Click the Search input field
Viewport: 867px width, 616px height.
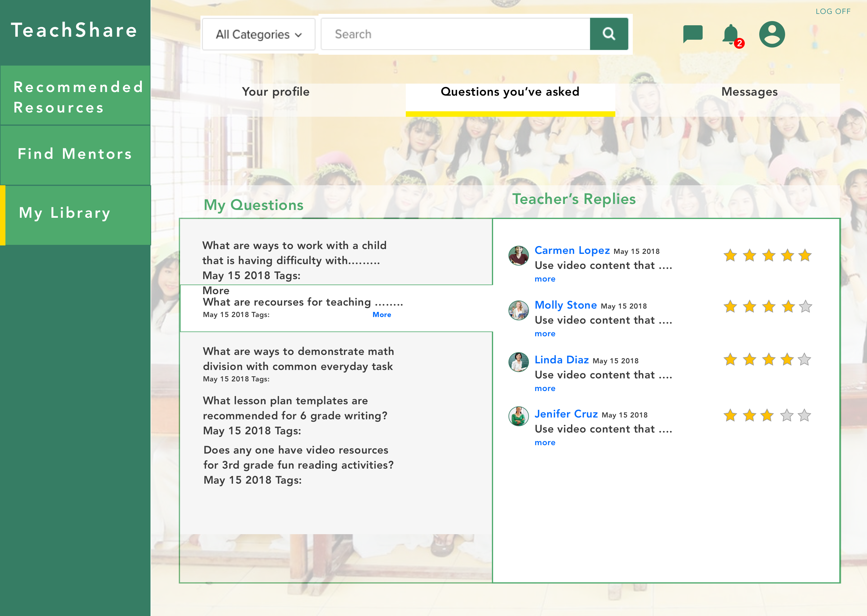point(455,34)
